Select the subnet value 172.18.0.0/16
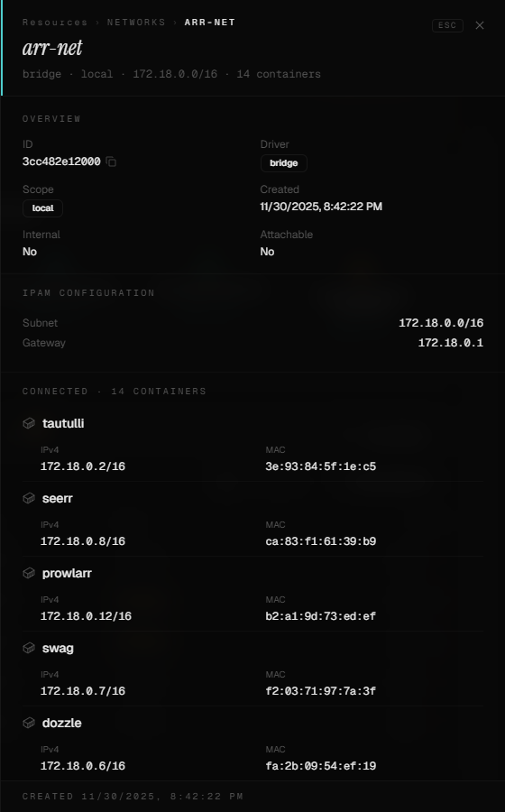Screen dimensions: 505x812 click(441, 323)
